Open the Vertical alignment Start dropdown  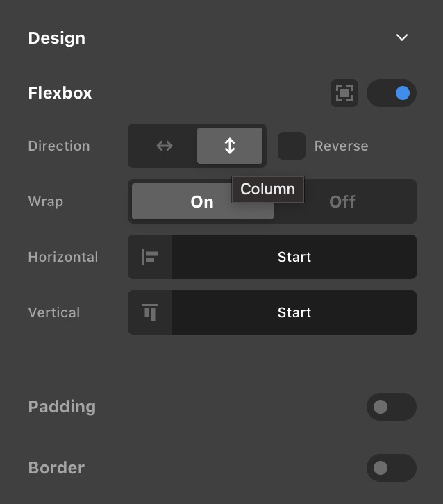[x=294, y=312]
